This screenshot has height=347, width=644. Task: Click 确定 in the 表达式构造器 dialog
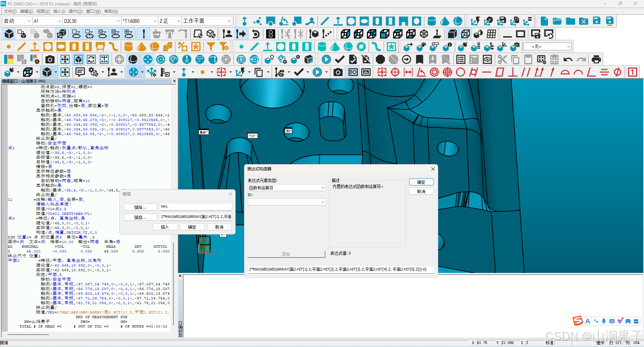click(x=421, y=182)
